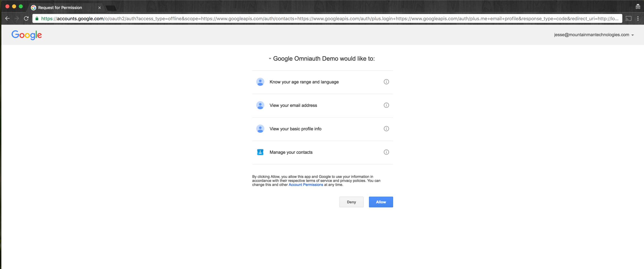Click 'Know your age range and language' text
Viewport: 644px width, 269px height.
(304, 82)
